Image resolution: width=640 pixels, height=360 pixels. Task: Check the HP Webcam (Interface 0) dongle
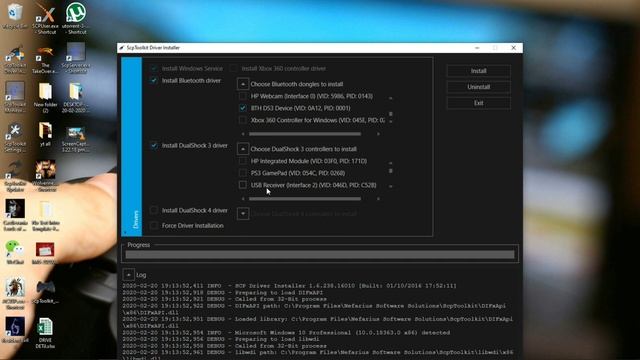(243, 96)
